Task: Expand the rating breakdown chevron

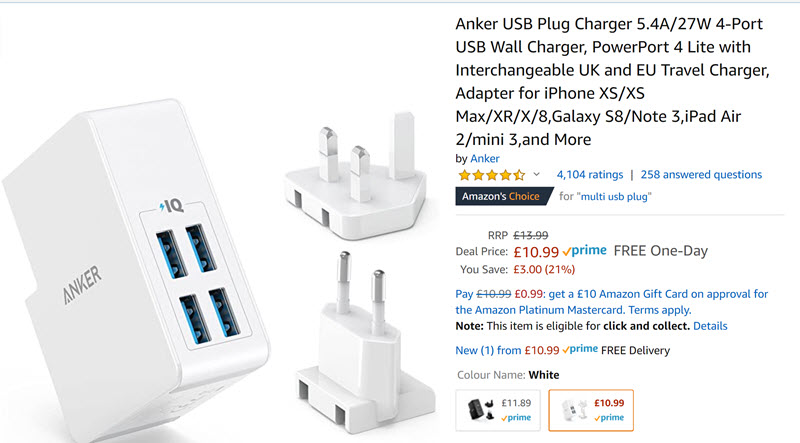Action: (536, 175)
